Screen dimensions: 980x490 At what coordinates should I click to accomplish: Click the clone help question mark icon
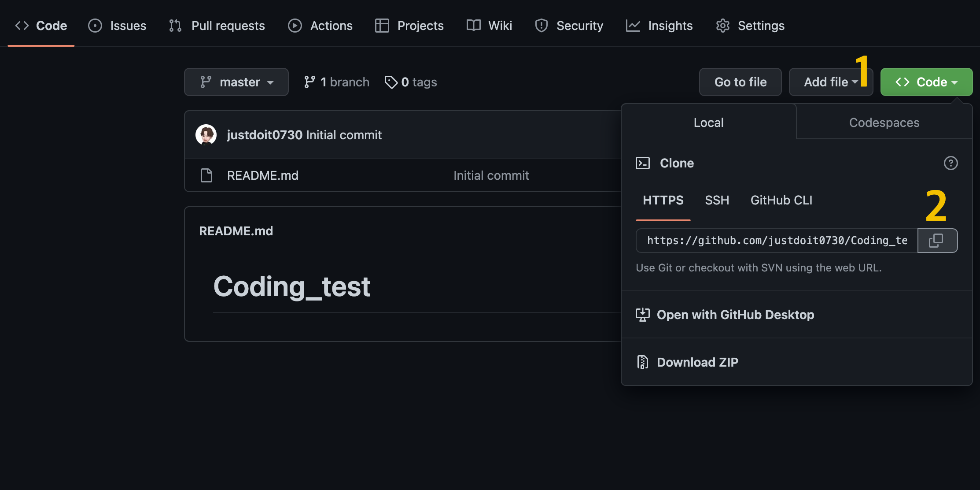click(x=951, y=163)
